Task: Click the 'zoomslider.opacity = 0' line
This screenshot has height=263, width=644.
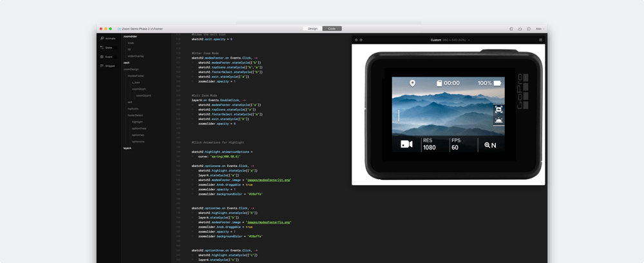Action: (x=217, y=123)
